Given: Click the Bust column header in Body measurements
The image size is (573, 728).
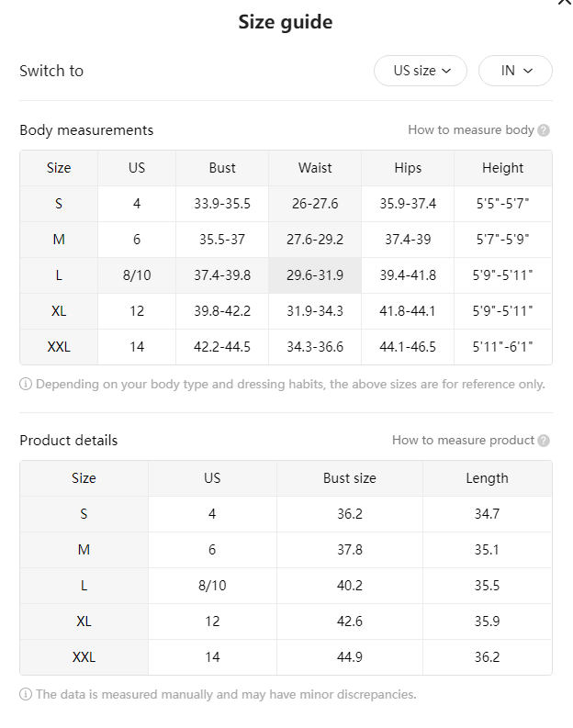Looking at the screenshot, I should pyautogui.click(x=222, y=168).
